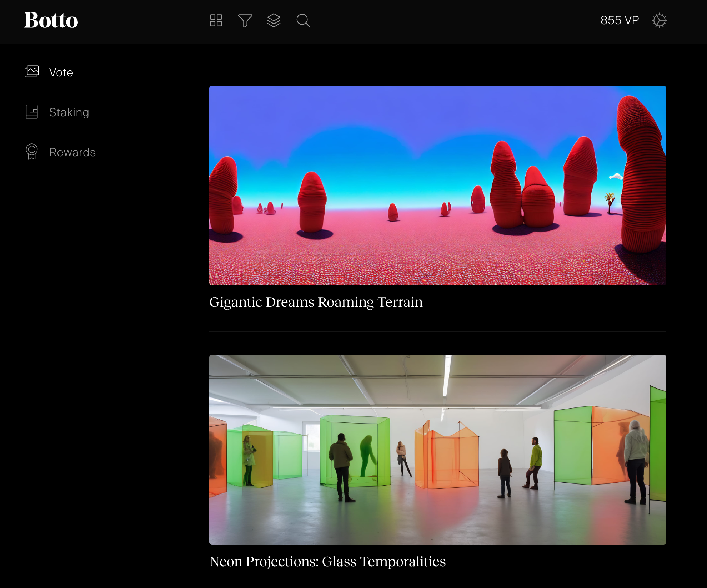707x588 pixels.
Task: Open title Gigantic Dreams Roaming Terrain
Action: point(316,302)
